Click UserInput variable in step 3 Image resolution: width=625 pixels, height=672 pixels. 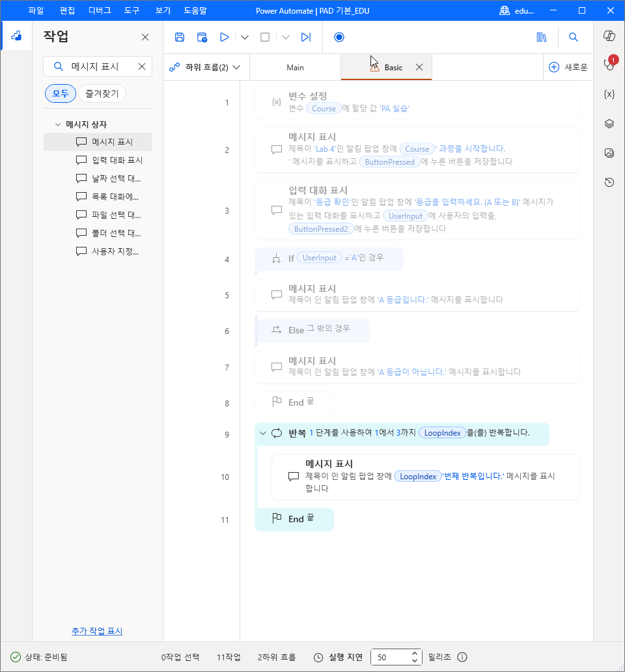405,216
